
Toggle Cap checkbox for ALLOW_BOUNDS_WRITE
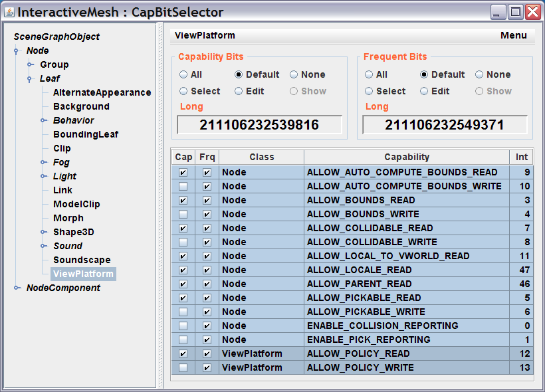coord(183,214)
